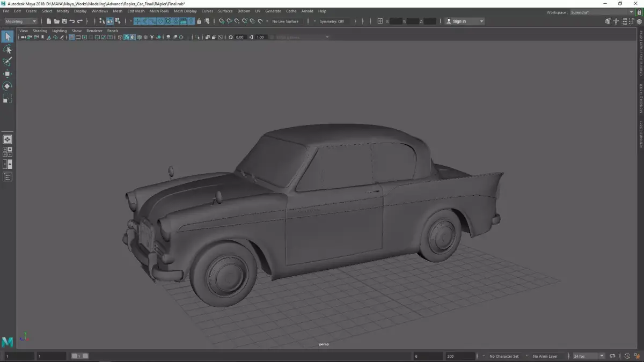Viewport: 644px width, 362px height.
Task: Open the Mesh Tools menu
Action: 158,11
